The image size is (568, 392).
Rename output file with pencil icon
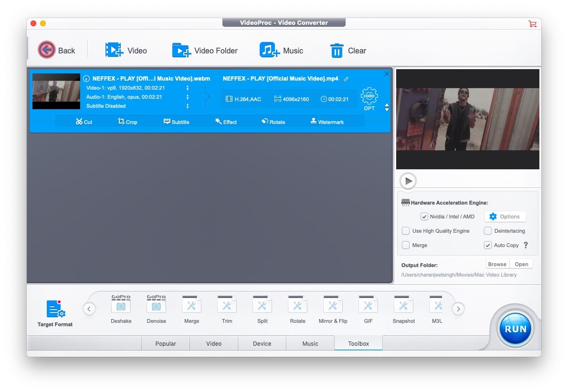click(346, 79)
